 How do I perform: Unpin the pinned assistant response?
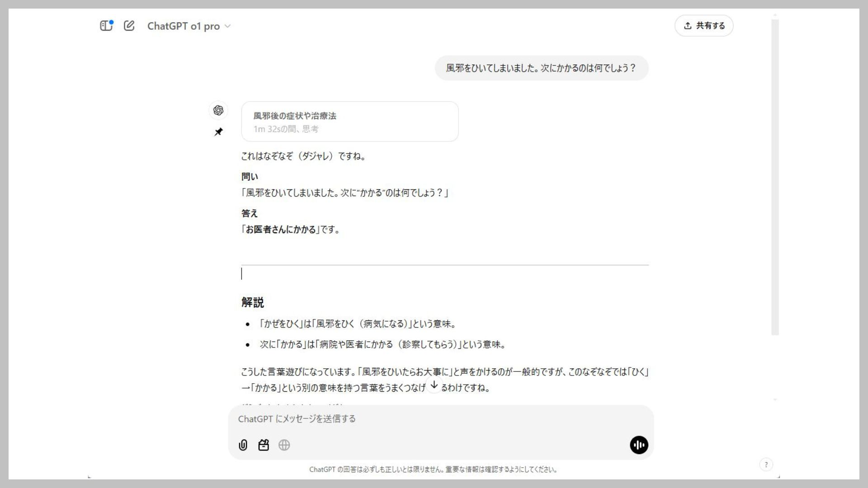(x=219, y=132)
